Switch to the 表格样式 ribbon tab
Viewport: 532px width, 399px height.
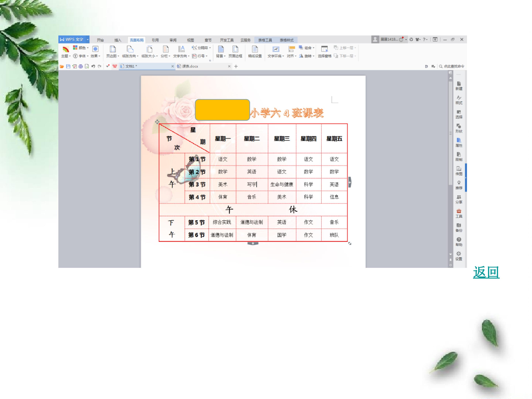(287, 40)
